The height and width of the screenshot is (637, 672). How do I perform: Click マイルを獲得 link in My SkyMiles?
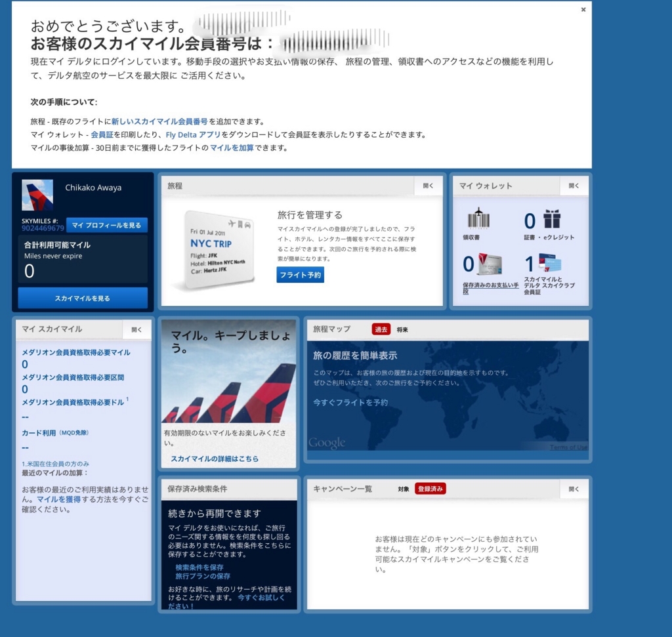tap(58, 499)
